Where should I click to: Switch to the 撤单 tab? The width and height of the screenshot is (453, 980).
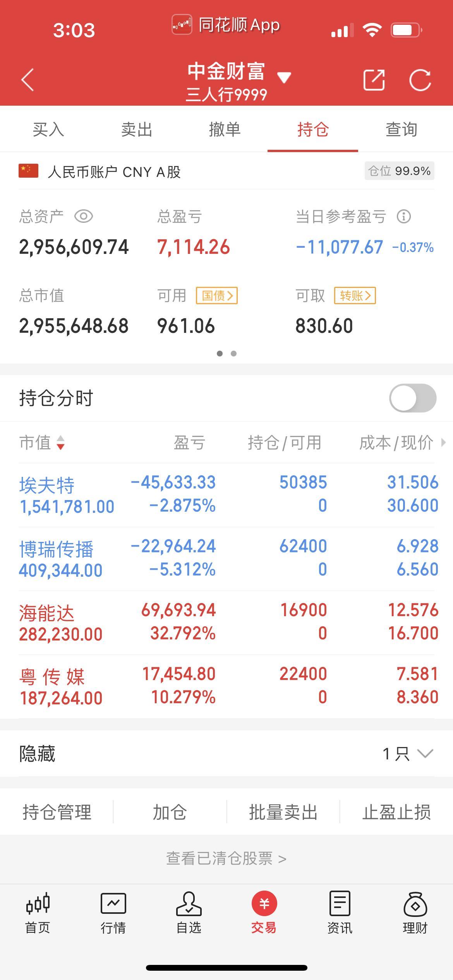click(x=225, y=129)
